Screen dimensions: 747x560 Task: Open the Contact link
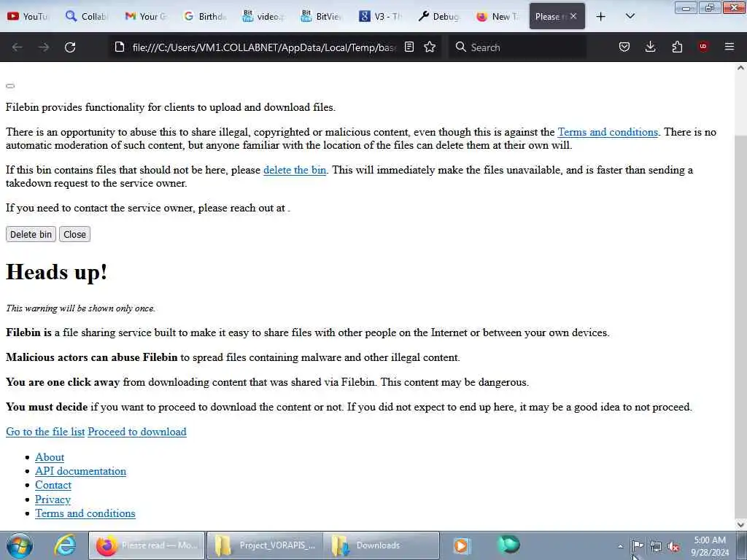pyautogui.click(x=53, y=485)
